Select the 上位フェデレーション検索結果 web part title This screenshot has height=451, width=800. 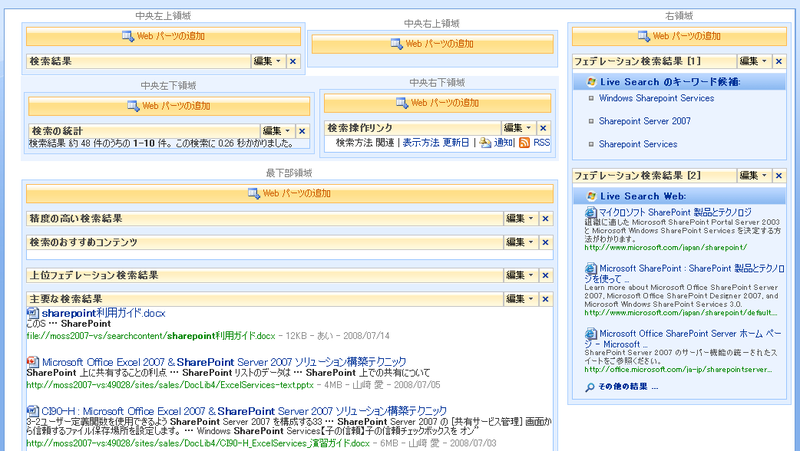point(94,275)
